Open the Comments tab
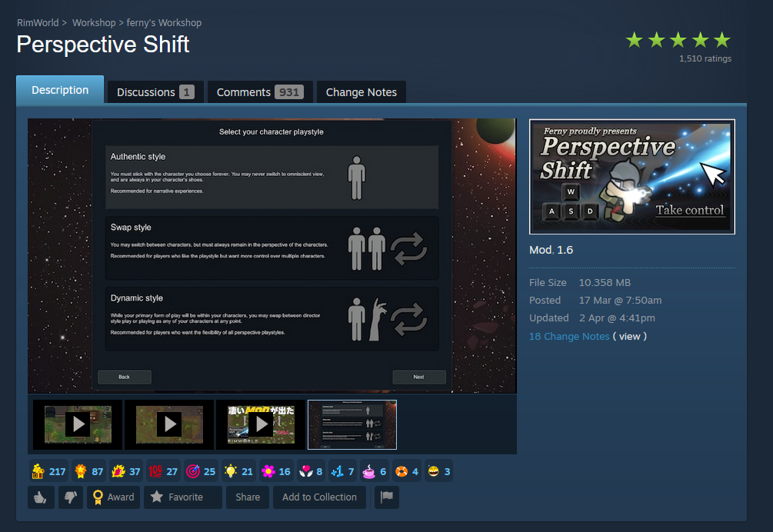Image resolution: width=773 pixels, height=532 pixels. coord(260,92)
